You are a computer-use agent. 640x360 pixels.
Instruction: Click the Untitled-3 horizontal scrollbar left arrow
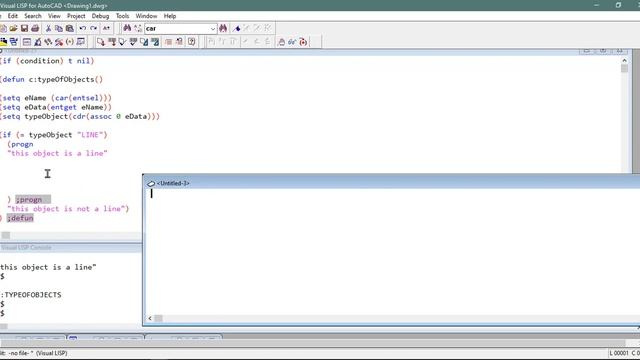150,318
